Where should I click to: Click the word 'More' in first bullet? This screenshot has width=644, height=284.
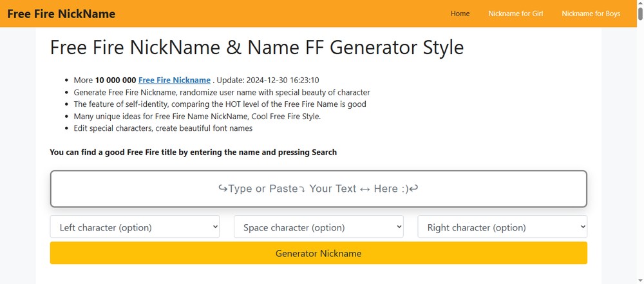tap(83, 80)
